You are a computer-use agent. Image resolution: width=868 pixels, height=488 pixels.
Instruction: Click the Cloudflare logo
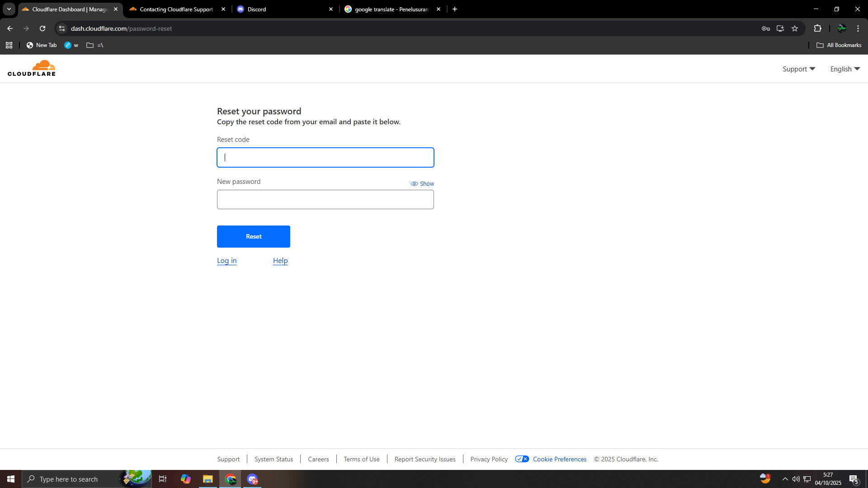(32, 68)
